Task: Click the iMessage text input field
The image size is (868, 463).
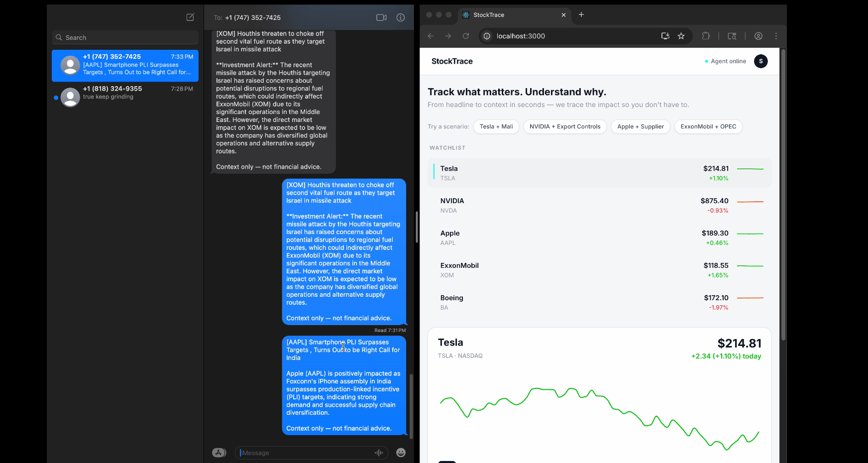Action: pos(313,453)
